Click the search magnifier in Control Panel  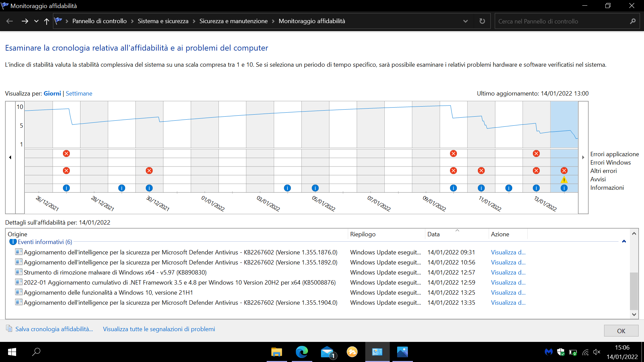click(633, 21)
